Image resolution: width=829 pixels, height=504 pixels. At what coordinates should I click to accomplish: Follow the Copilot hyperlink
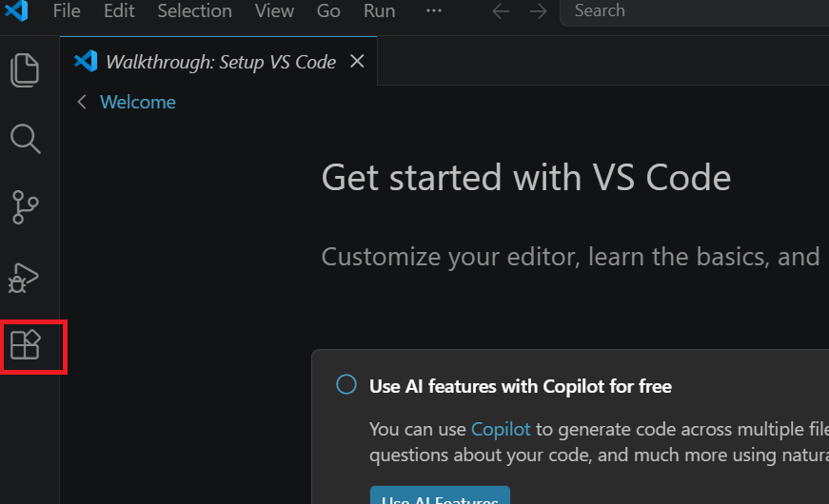pos(501,429)
